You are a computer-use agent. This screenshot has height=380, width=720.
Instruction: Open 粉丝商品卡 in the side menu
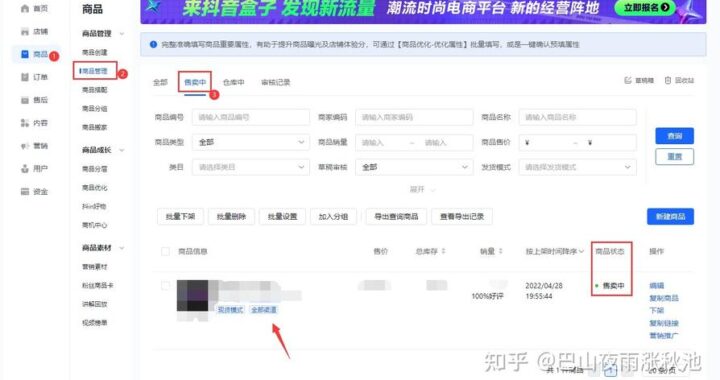(x=97, y=285)
